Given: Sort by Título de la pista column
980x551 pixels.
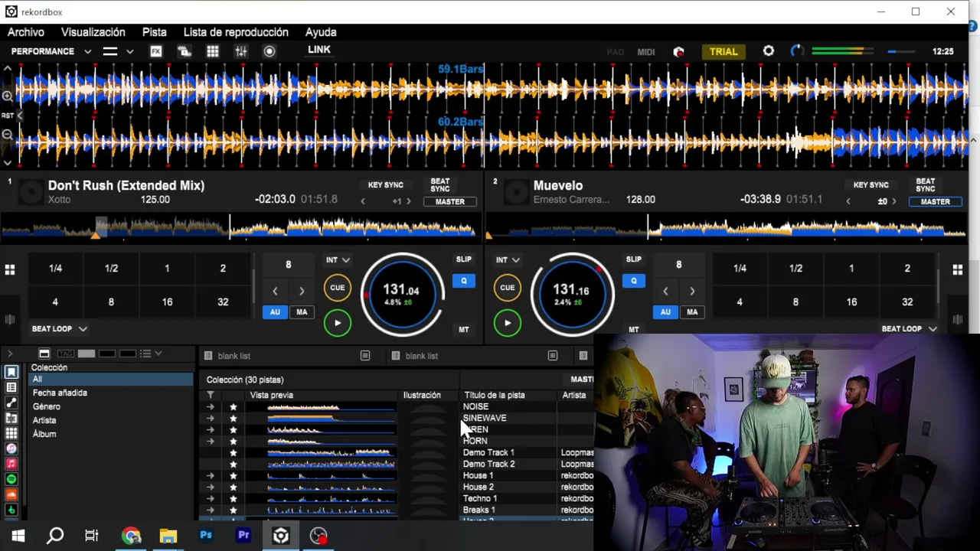Looking at the screenshot, I should [494, 395].
